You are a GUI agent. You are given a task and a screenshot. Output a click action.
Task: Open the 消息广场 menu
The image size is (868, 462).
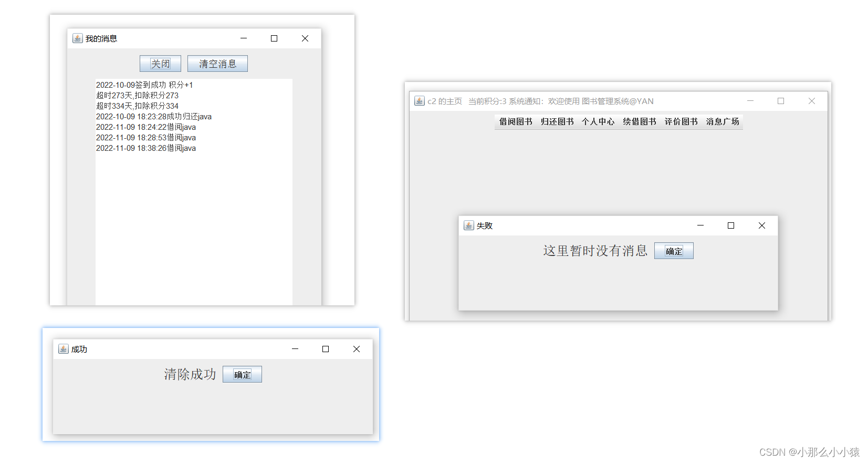coord(723,121)
